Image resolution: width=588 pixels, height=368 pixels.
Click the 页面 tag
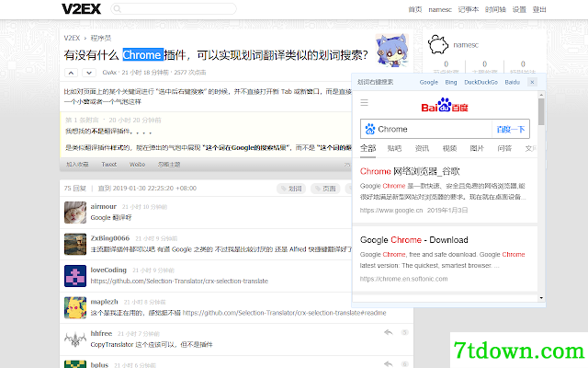(325, 189)
